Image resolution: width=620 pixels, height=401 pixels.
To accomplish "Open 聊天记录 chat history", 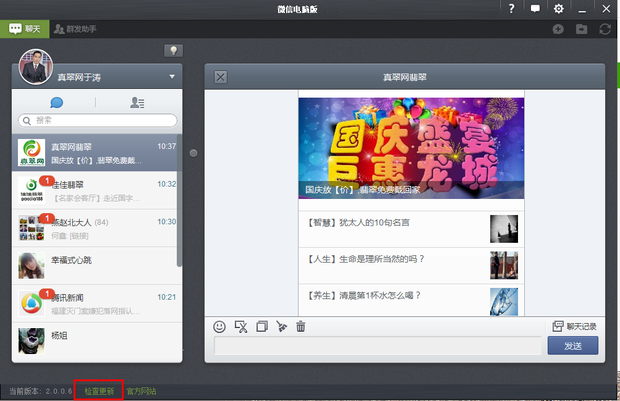I will pyautogui.click(x=575, y=327).
